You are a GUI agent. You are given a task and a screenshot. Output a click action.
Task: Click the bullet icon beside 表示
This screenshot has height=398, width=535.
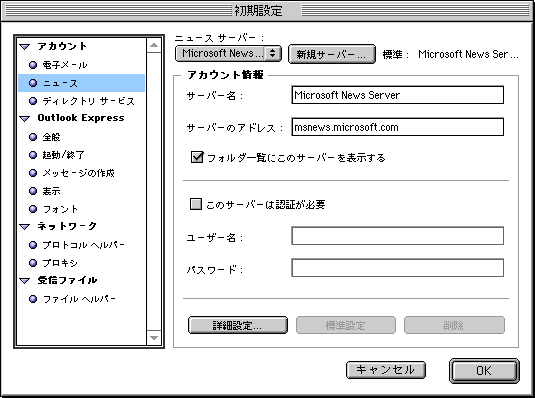tap(33, 191)
